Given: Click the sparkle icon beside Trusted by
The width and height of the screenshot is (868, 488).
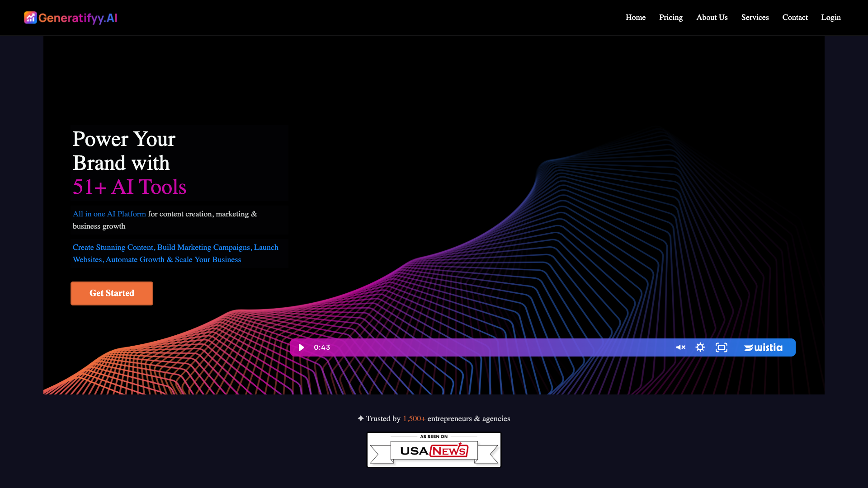Looking at the screenshot, I should (x=361, y=418).
